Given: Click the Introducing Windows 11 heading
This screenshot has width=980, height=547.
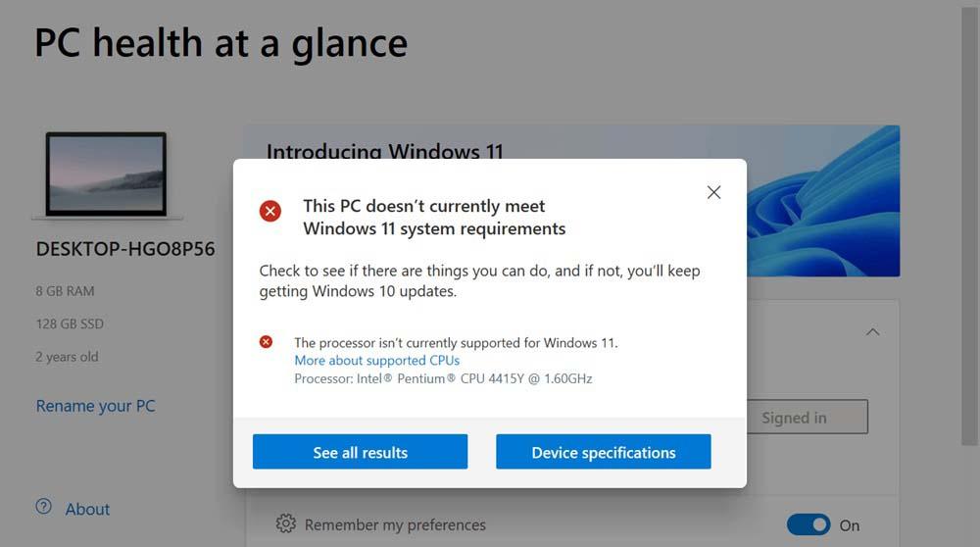Looking at the screenshot, I should [384, 151].
